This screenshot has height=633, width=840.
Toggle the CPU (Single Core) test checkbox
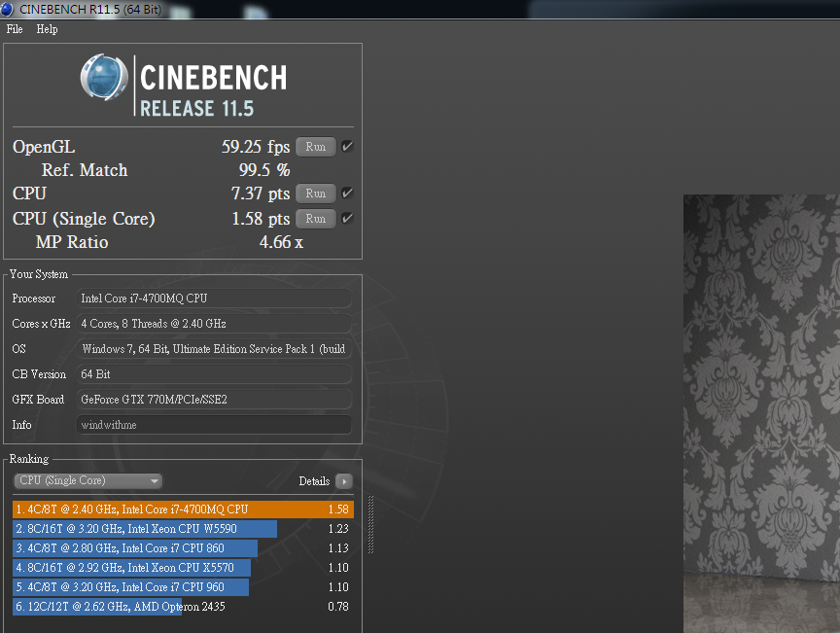pos(348,218)
